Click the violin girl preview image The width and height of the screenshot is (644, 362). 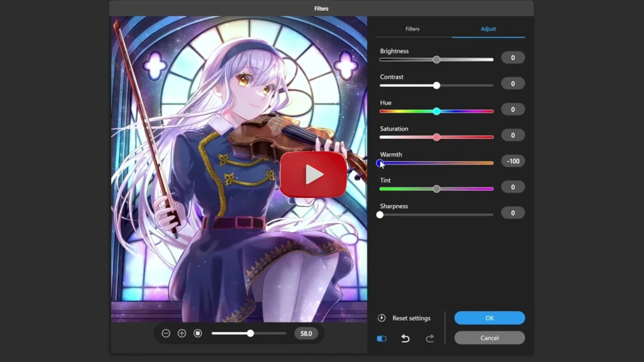[239, 169]
